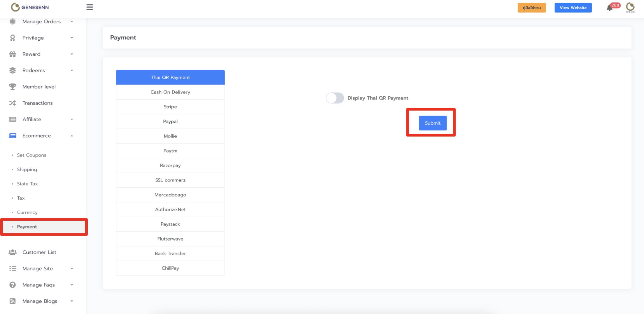This screenshot has height=314, width=644.
Task: Expand the Manage Site dropdown arrow
Action: point(72,269)
